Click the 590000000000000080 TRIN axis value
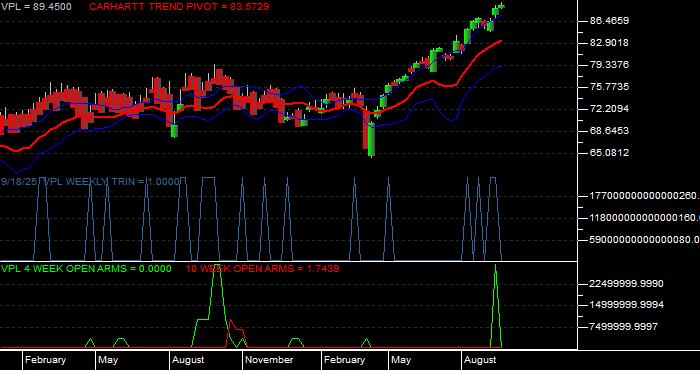The height and width of the screenshot is (370, 700). click(645, 240)
